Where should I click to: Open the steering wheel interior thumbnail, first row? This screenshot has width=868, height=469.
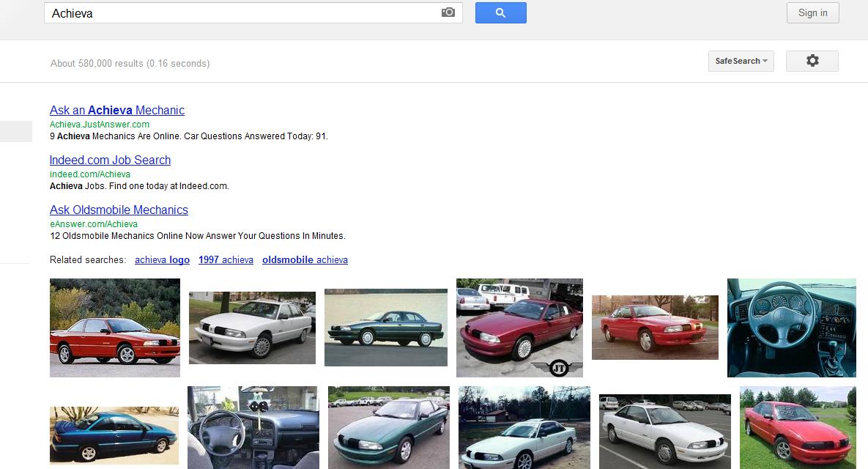point(792,328)
